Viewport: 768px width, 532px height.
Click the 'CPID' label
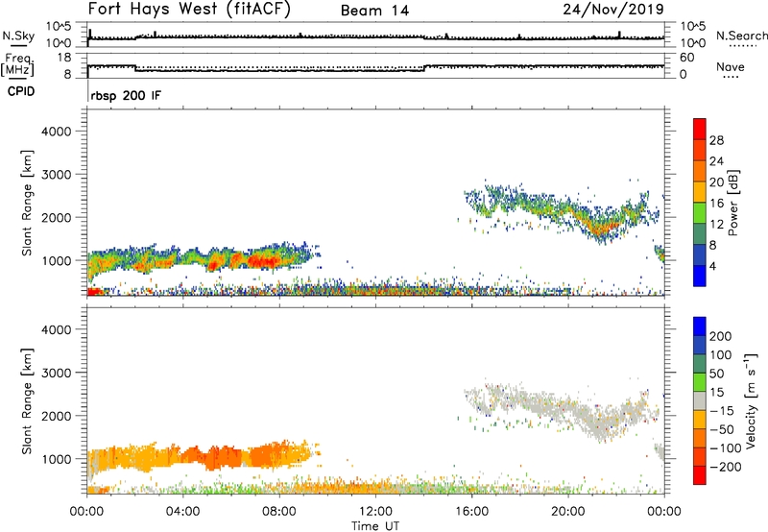21,91
